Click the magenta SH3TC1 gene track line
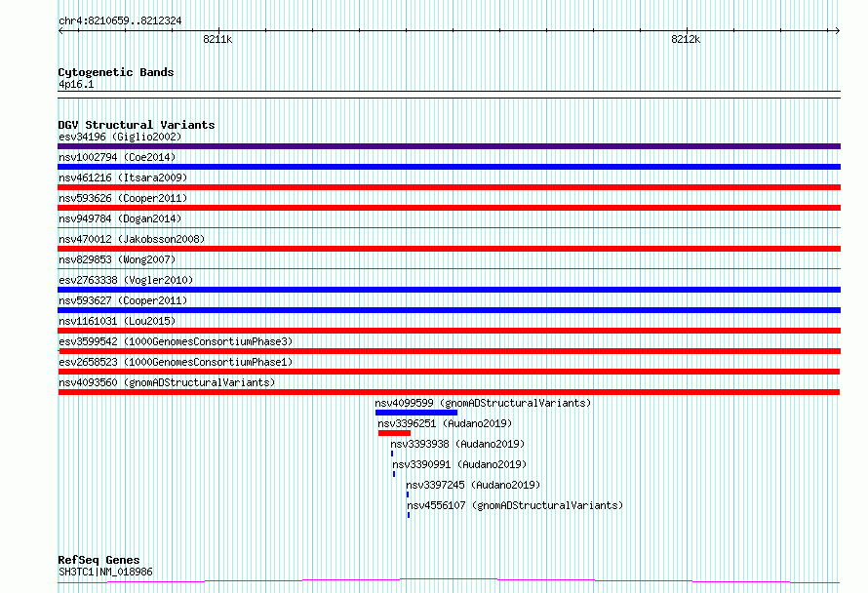Image resolution: width=868 pixels, height=593 pixels. [x=449, y=580]
